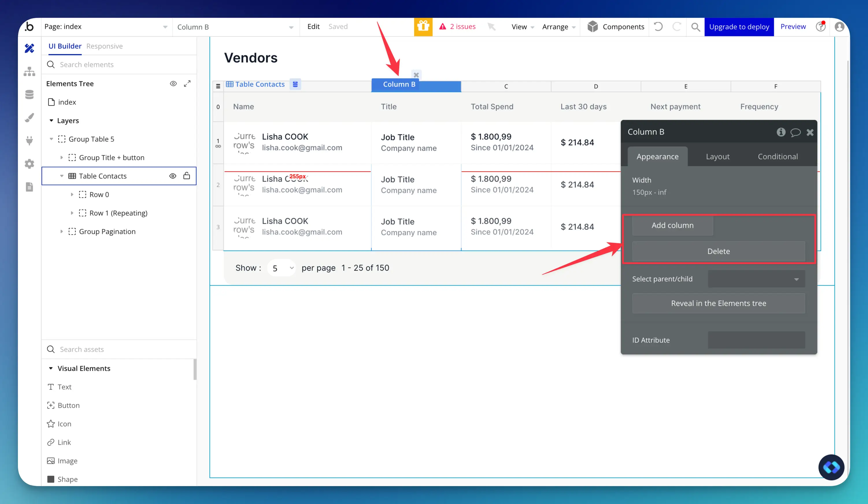Select the Conditional tab
The width and height of the screenshot is (868, 504).
coord(778,157)
